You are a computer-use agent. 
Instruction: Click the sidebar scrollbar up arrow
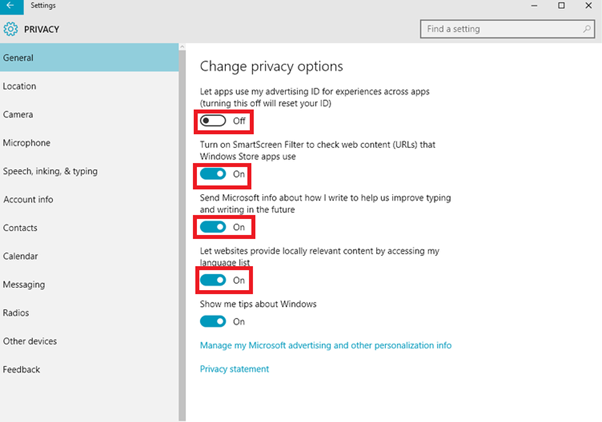[x=182, y=47]
